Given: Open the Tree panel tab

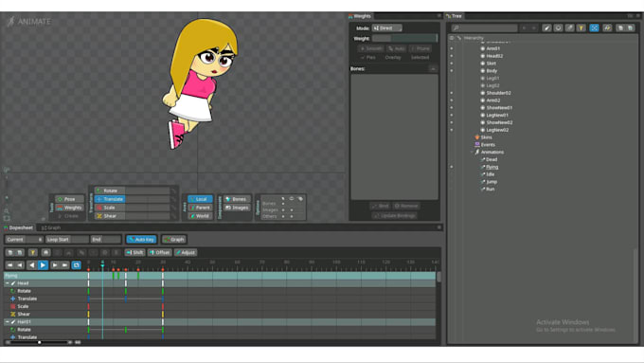Looking at the screenshot, I should coord(455,16).
